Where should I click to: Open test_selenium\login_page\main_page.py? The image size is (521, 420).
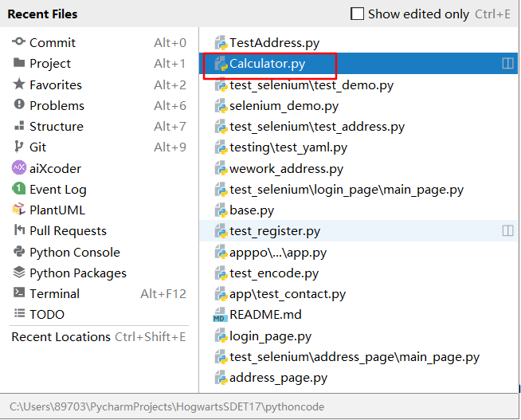pyautogui.click(x=358, y=190)
